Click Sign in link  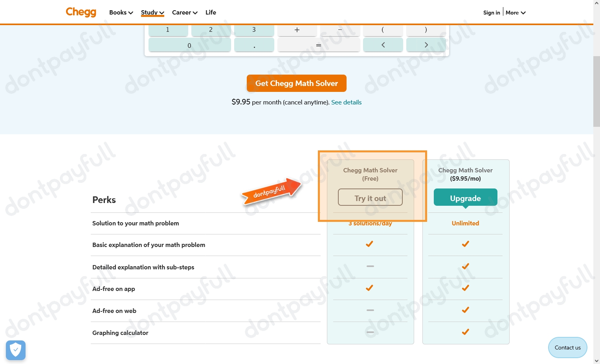pyautogui.click(x=492, y=13)
